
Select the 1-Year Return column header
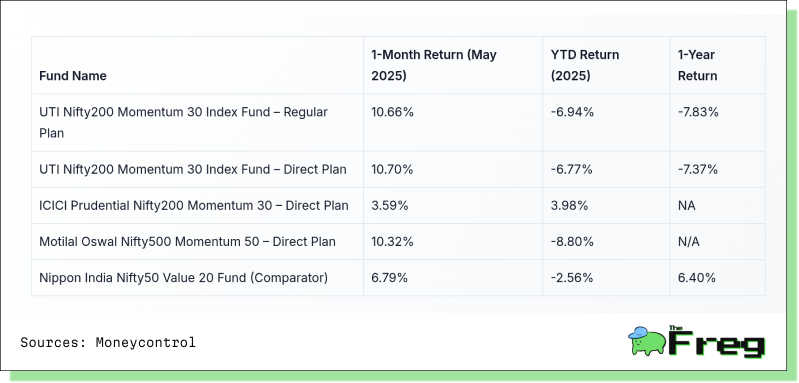coord(697,65)
